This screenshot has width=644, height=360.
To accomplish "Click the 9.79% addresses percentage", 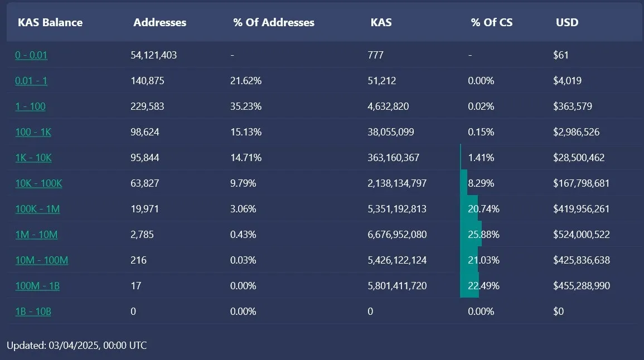I will (243, 183).
